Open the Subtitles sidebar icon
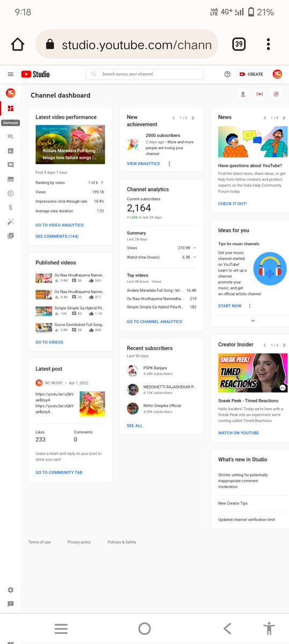The height and width of the screenshot is (644, 289). pos(10,179)
